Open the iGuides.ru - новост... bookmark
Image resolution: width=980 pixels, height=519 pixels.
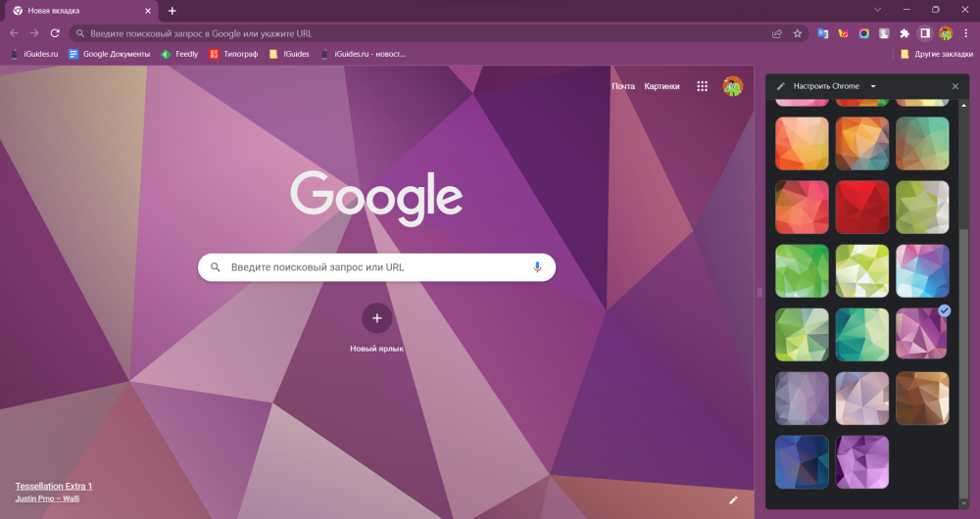(364, 54)
